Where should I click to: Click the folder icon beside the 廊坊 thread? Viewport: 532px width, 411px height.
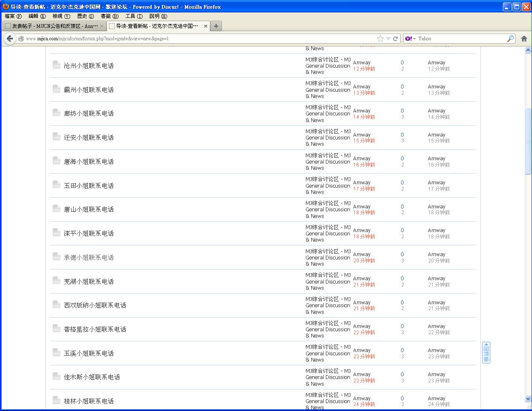[57, 113]
